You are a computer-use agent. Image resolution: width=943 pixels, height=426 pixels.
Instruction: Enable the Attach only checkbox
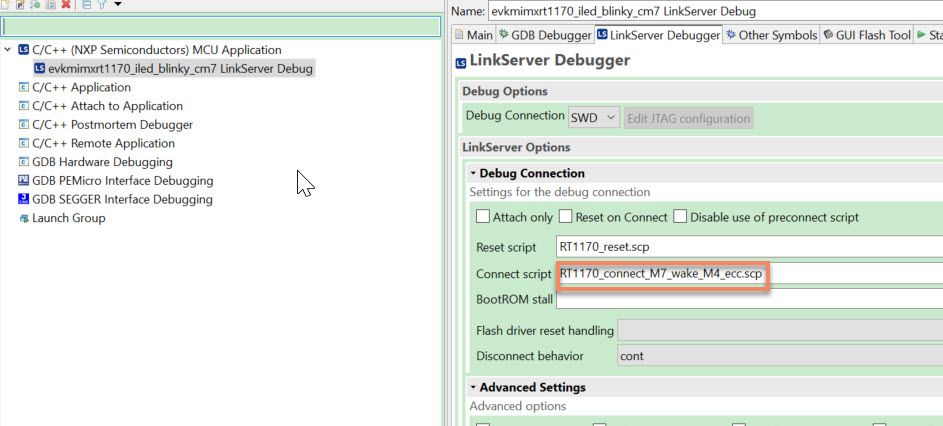point(483,217)
